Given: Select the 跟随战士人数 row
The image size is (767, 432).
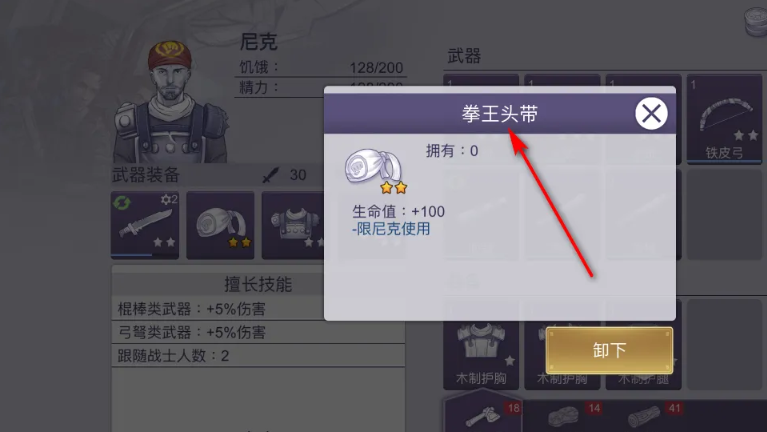Looking at the screenshot, I should coord(258,356).
